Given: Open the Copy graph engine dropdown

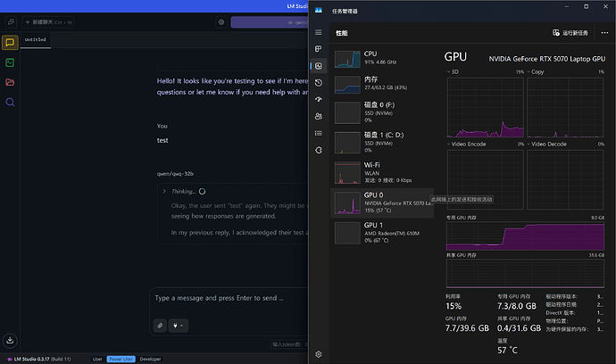Looking at the screenshot, I should click(x=536, y=72).
